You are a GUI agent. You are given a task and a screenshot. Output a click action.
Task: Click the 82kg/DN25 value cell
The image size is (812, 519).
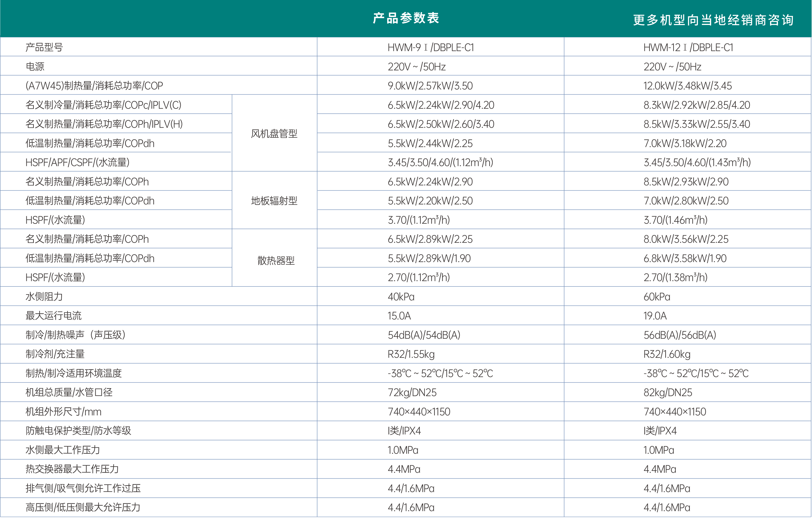click(667, 392)
